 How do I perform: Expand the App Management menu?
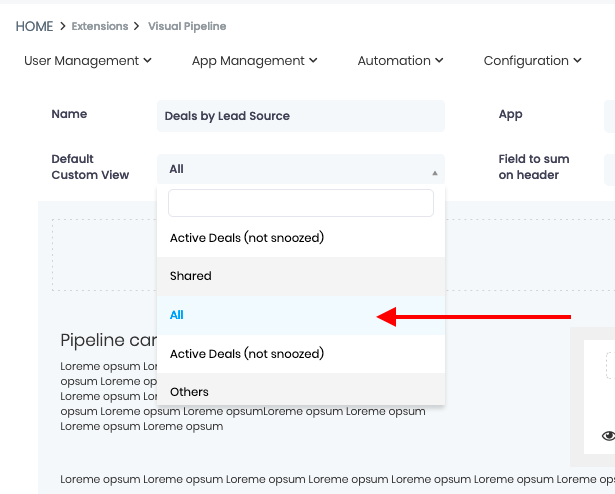click(x=255, y=61)
